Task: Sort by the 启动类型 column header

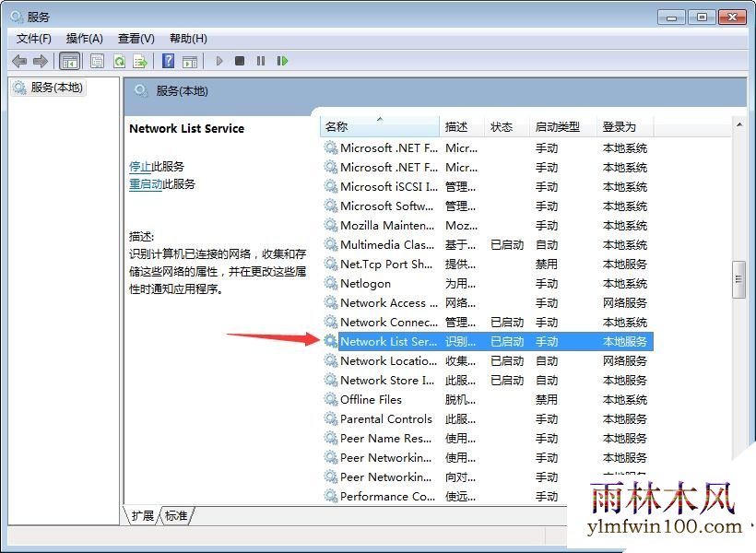Action: [563, 127]
